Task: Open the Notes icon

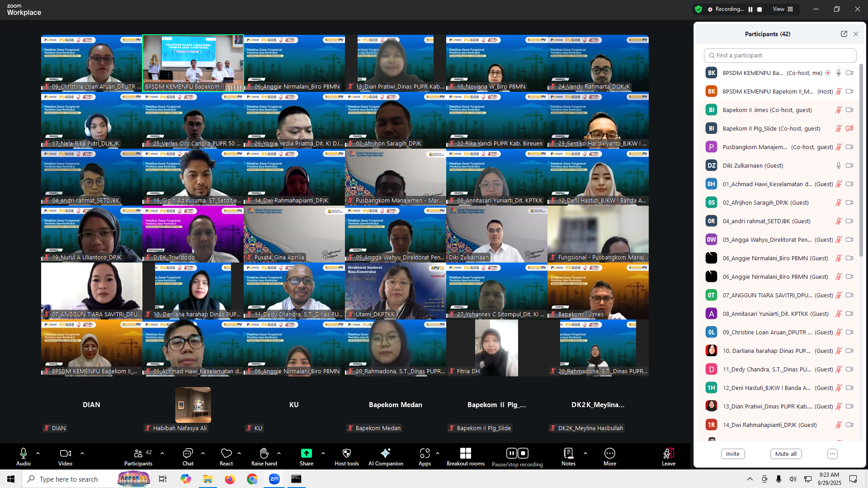Action: click(568, 453)
